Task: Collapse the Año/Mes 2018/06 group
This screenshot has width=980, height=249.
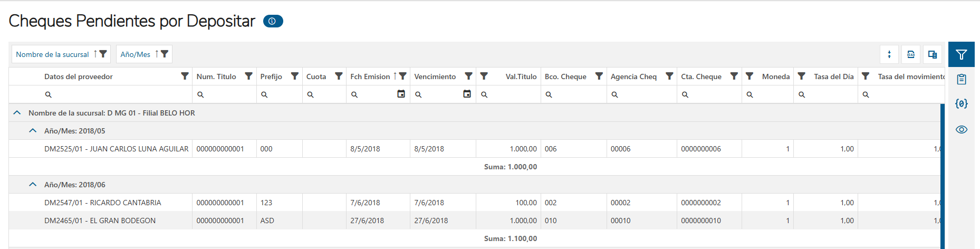Action: coord(33,185)
